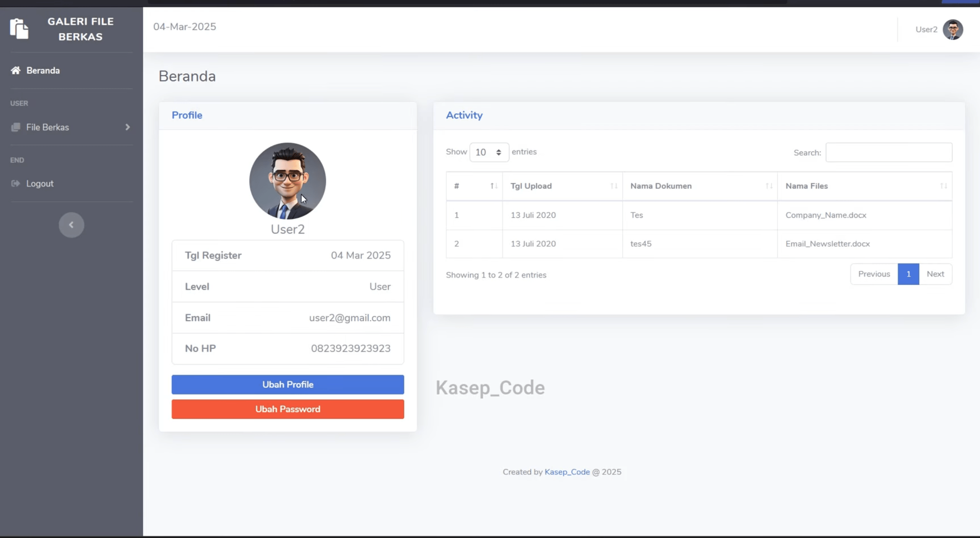Click the Tgl Upload column header text

tap(531, 186)
